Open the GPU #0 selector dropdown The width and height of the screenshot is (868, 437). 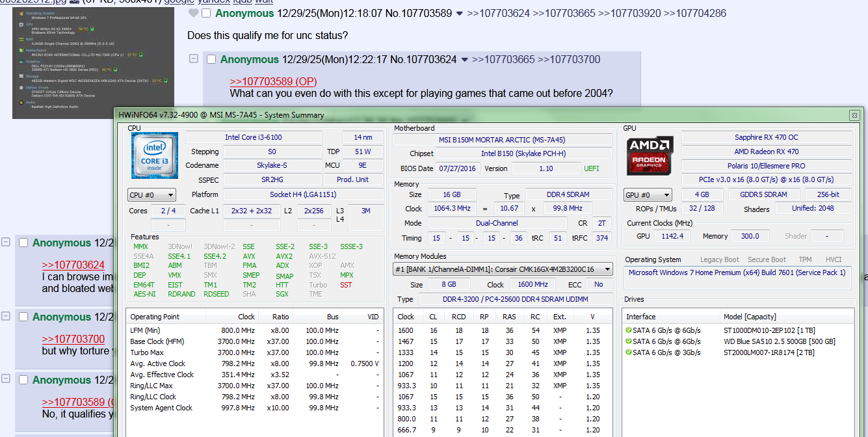point(648,195)
